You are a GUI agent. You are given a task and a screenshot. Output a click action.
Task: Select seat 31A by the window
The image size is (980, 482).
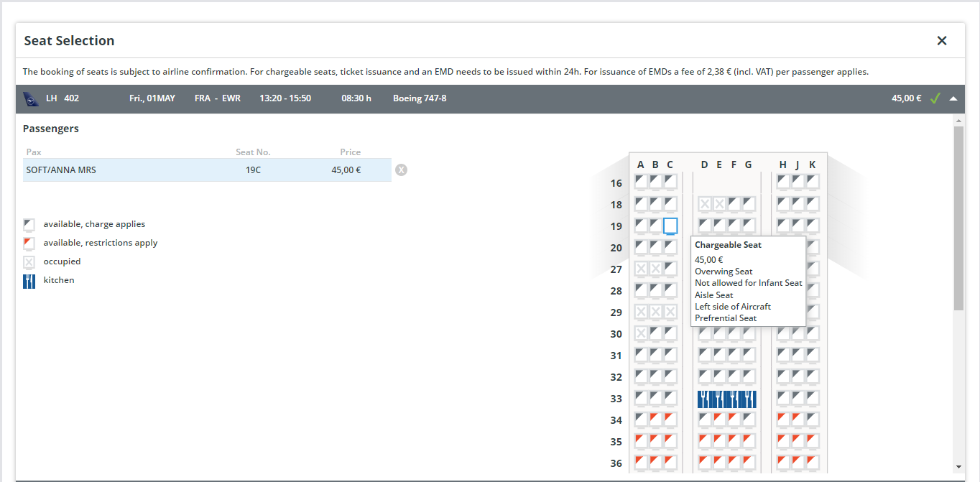tap(641, 354)
